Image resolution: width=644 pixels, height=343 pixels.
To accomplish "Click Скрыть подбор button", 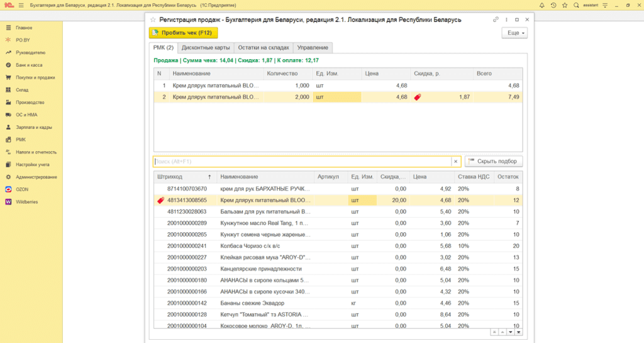I will 494,162.
